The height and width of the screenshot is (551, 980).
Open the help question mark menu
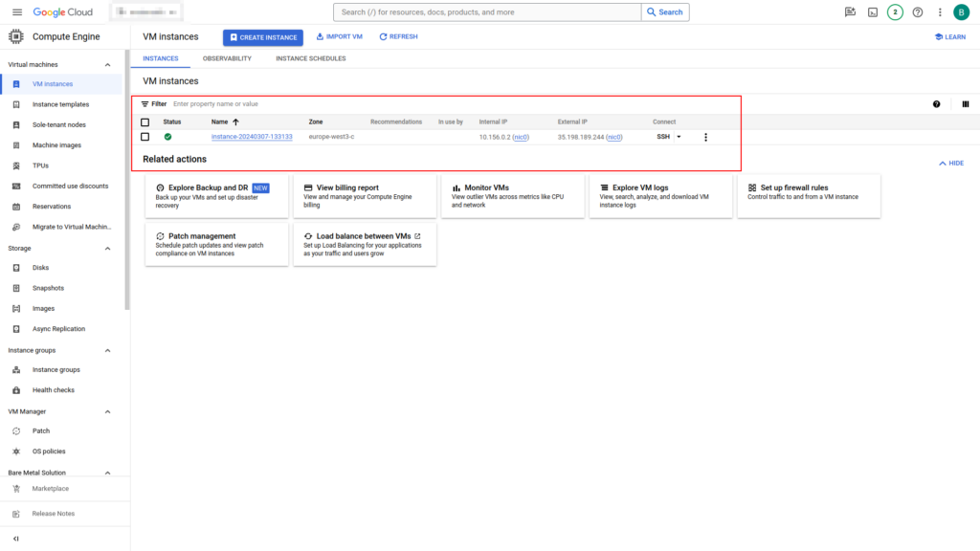click(x=918, y=12)
